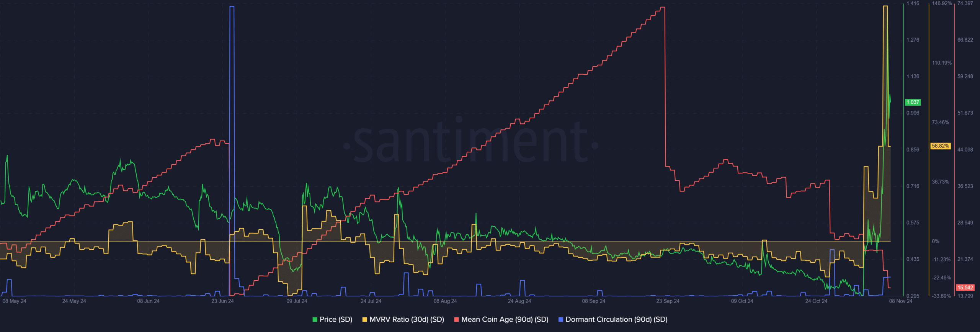This screenshot has height=332, width=980.
Task: Click the 146.92% MVRV axis value
Action: tap(942, 3)
